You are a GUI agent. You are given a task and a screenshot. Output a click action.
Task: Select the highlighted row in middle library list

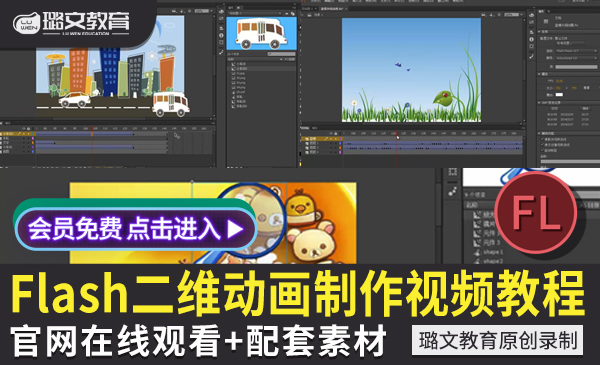[261, 68]
